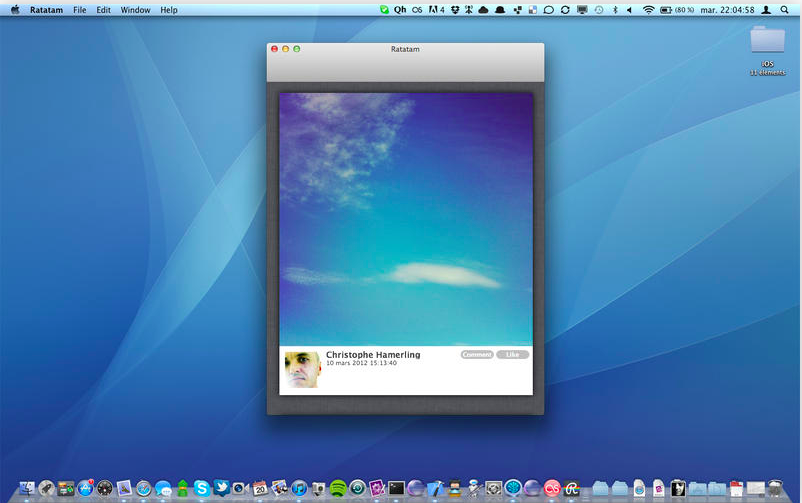Open the Window menu
The width and height of the screenshot is (802, 503).
(x=135, y=10)
